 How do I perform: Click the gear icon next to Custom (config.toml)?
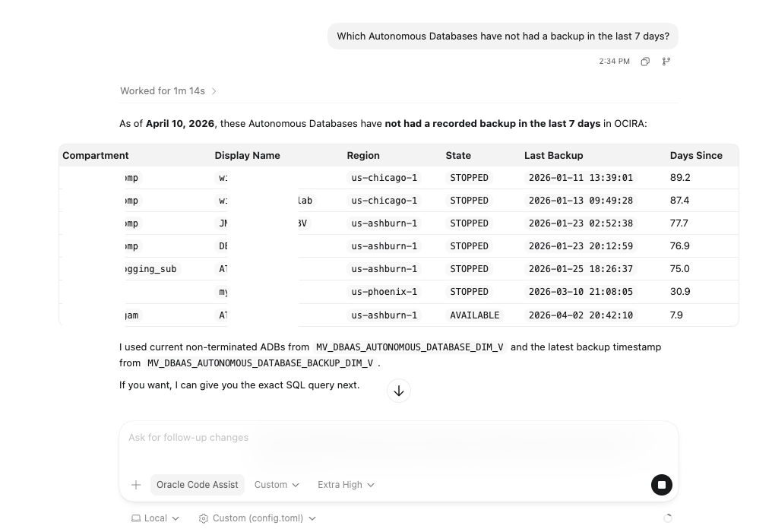tap(203, 518)
